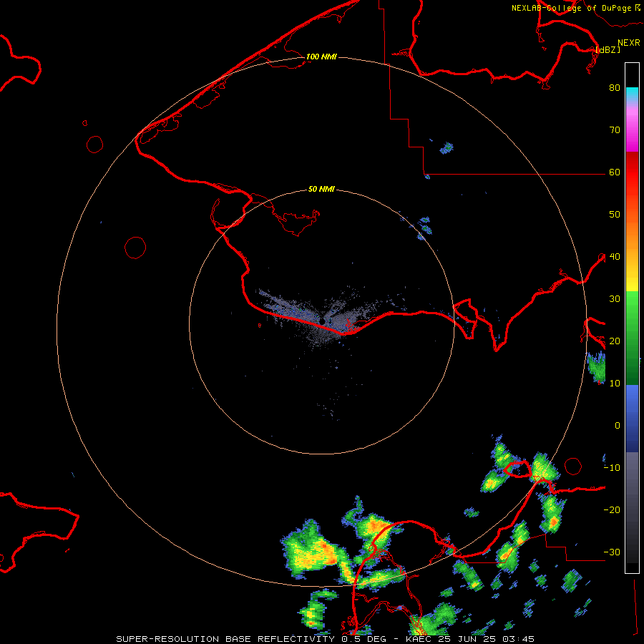
Task: Click the 50 value on the dBZ scale
Action: tap(615, 215)
